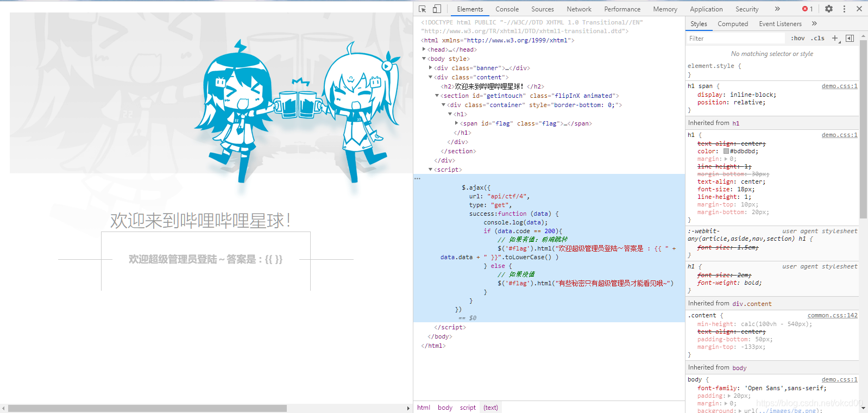Click the #bdbdbd color swatch

[x=726, y=151]
